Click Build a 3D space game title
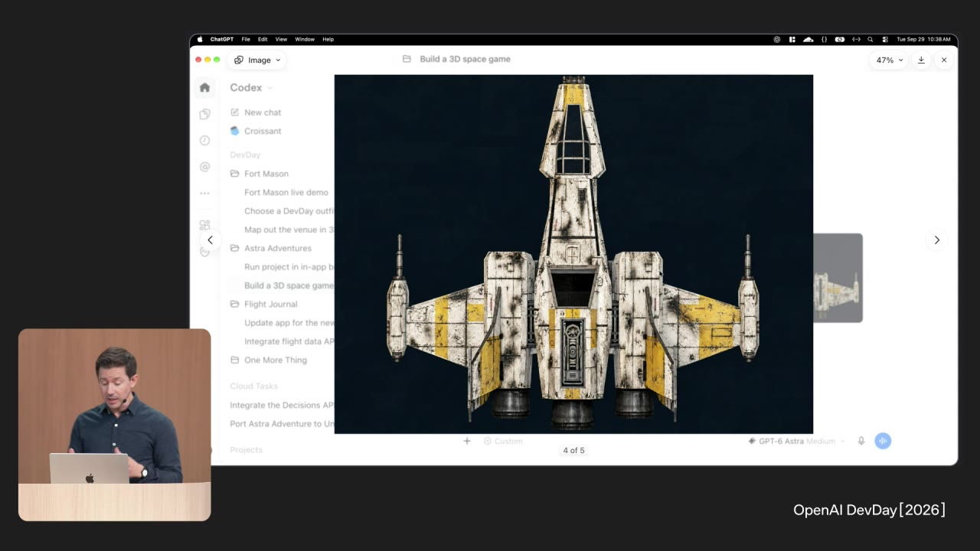Image resolution: width=980 pixels, height=551 pixels. (465, 59)
